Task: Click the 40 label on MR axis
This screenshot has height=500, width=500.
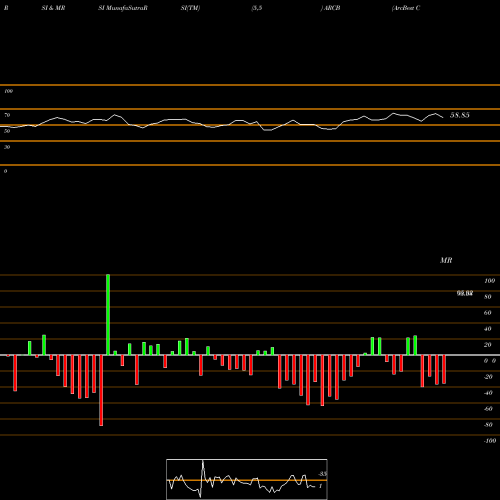Action: (488, 329)
